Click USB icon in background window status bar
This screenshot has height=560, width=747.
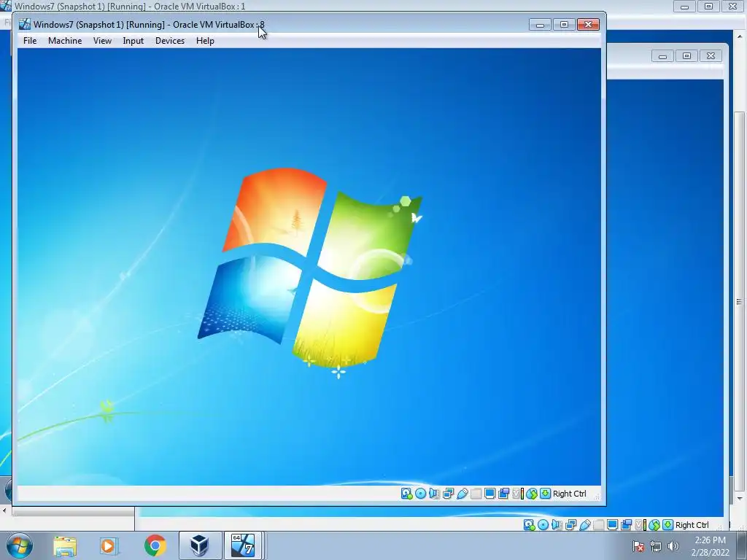(584, 525)
